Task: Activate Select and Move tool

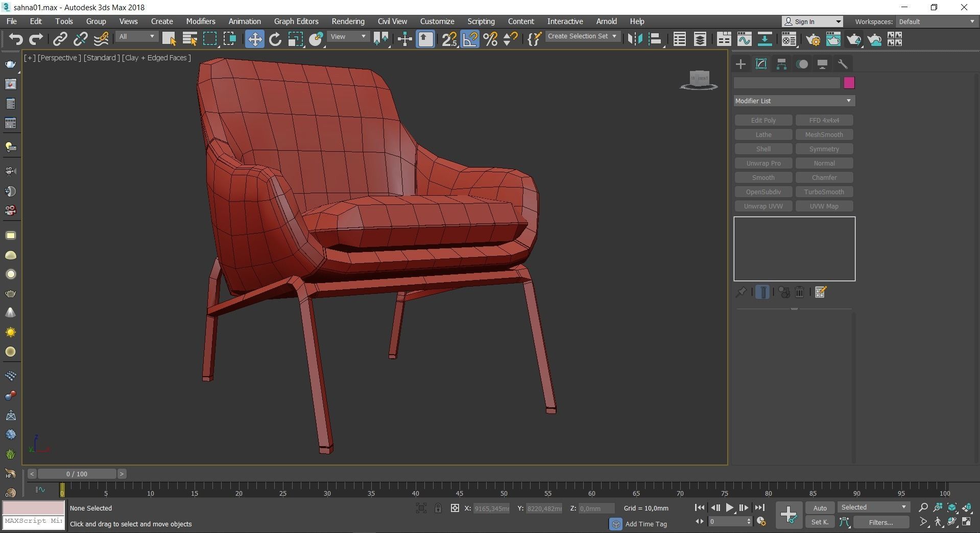Action: point(254,39)
